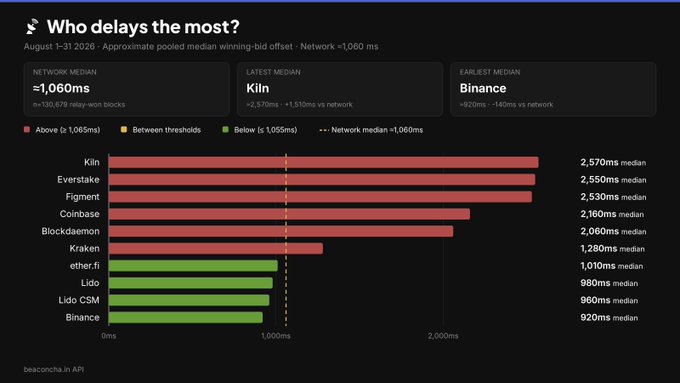Click the 'ether.fi' row label
Screen dimensions: 680x383
click(x=85, y=265)
